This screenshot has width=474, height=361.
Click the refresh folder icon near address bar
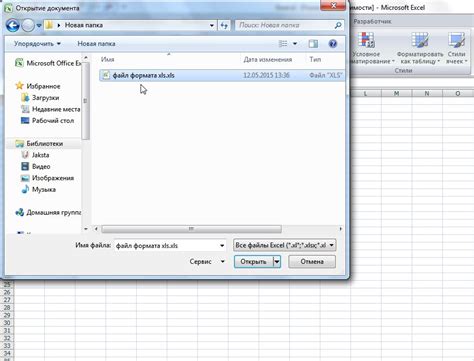[224, 25]
